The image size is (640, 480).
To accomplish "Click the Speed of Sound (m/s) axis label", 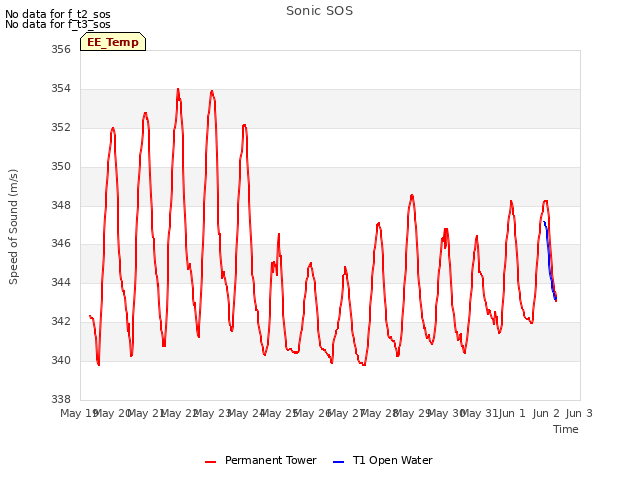I will click(13, 227).
